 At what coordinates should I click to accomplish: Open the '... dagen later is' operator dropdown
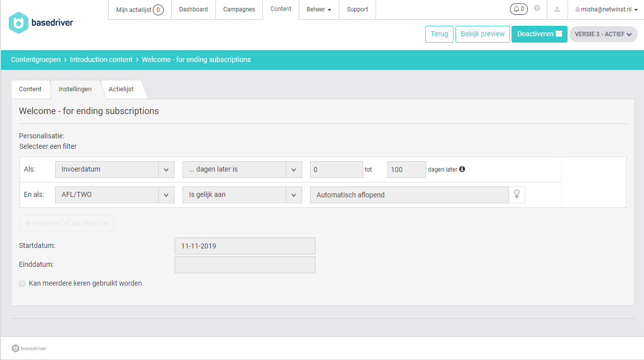pos(242,170)
